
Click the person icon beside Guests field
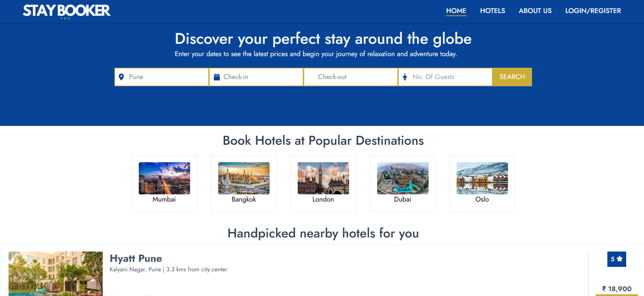405,77
